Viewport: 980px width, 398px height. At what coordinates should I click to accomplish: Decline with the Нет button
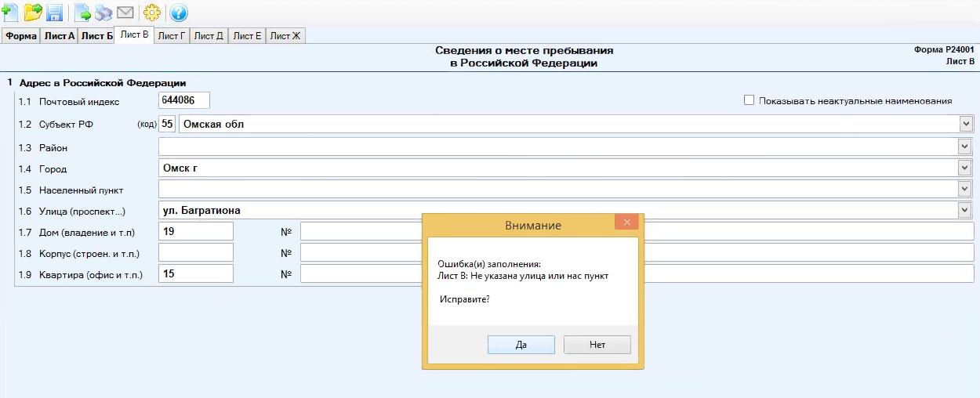(x=597, y=345)
